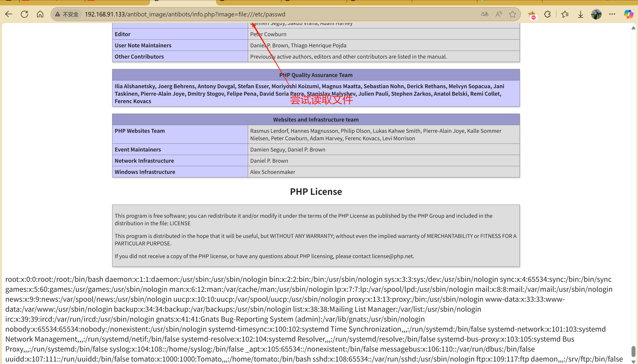The image size is (638, 364).
Task: Click the Network Infrastructure label
Action: (x=144, y=161)
